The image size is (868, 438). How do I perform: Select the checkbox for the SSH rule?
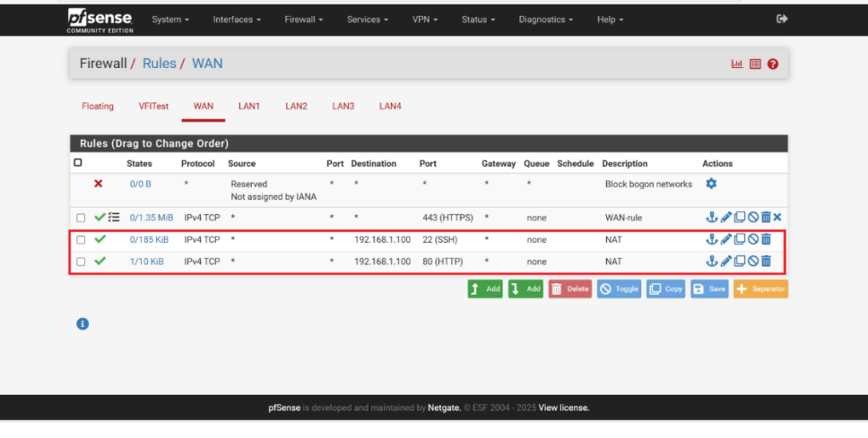click(81, 240)
